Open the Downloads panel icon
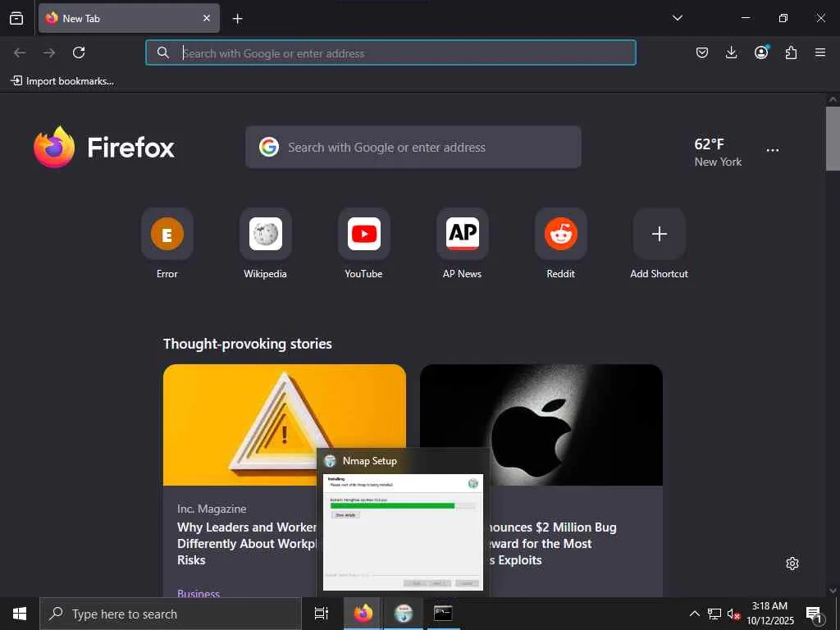The width and height of the screenshot is (840, 630). pos(731,52)
